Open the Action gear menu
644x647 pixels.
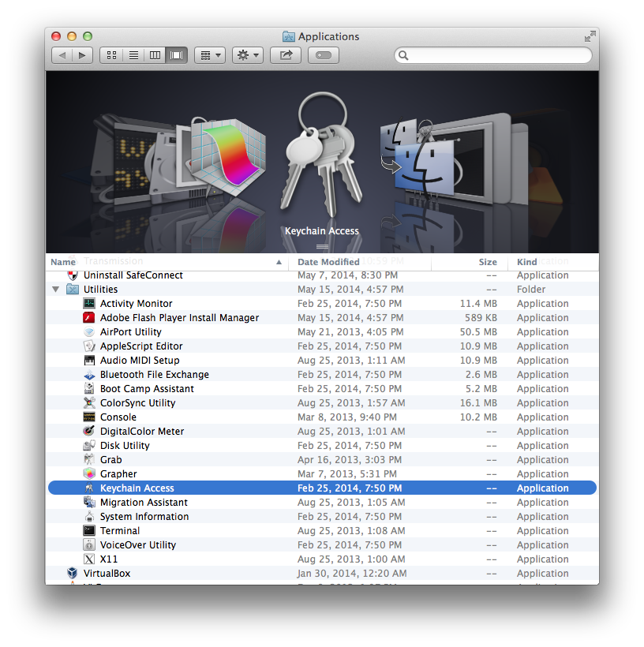[x=248, y=55]
